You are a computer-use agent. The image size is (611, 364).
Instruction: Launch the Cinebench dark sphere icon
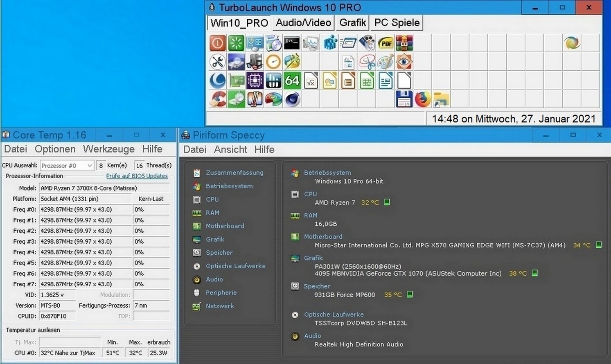coord(292,99)
